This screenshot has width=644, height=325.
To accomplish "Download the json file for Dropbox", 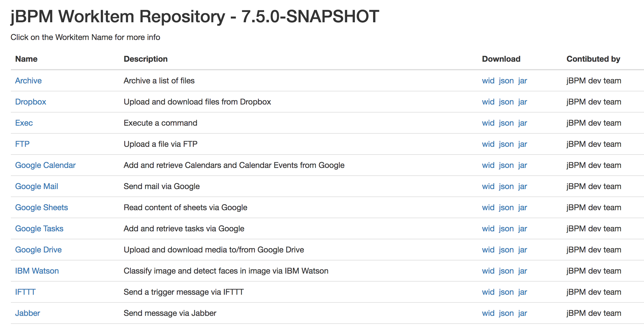I will pos(506,102).
